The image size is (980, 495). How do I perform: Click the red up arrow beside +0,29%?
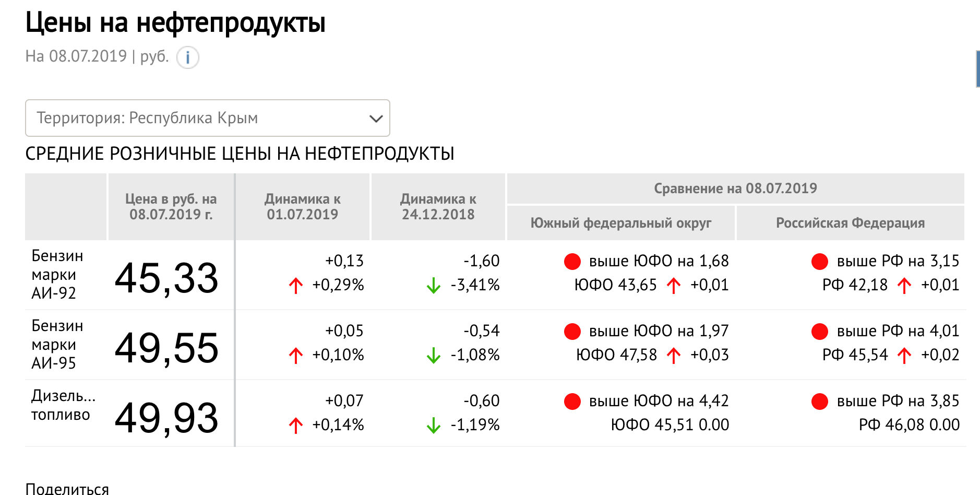pyautogui.click(x=296, y=285)
